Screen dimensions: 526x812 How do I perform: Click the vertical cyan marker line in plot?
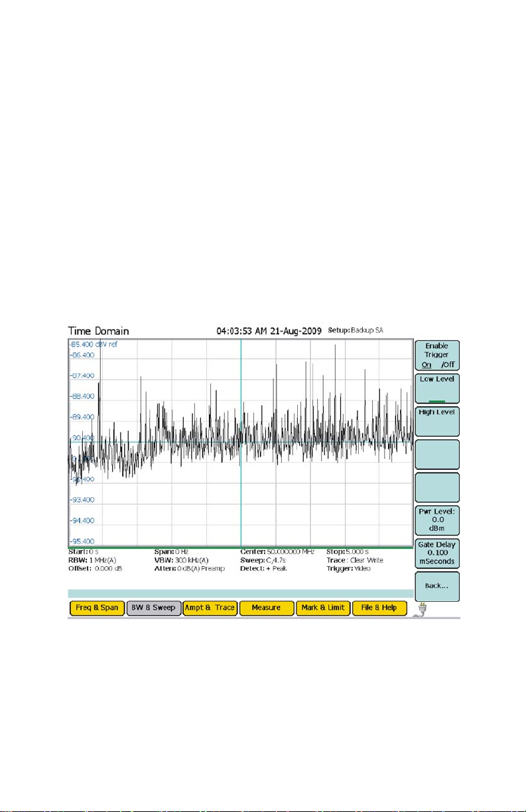(240, 504)
